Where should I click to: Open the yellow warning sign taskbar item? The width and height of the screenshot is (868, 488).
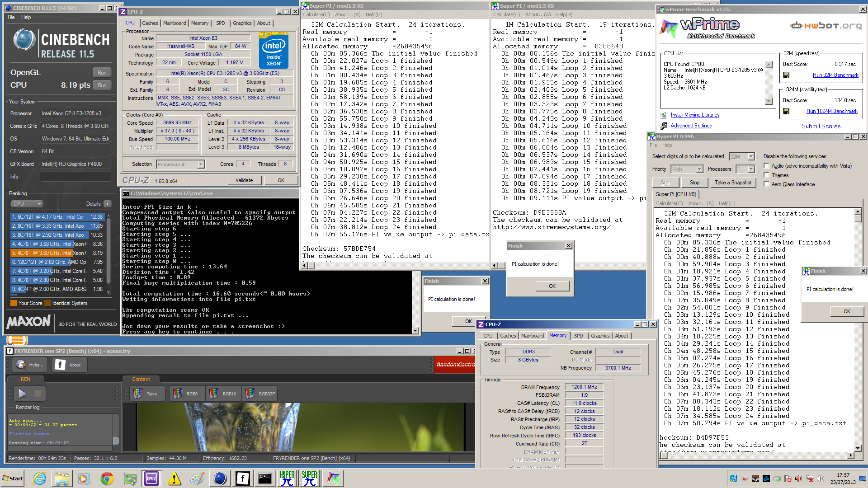coord(175,479)
